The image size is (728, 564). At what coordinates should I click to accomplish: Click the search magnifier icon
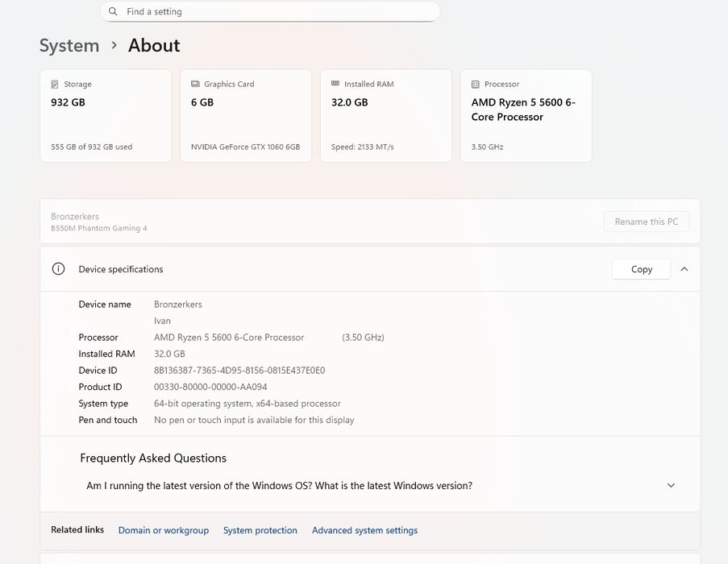[x=113, y=12]
